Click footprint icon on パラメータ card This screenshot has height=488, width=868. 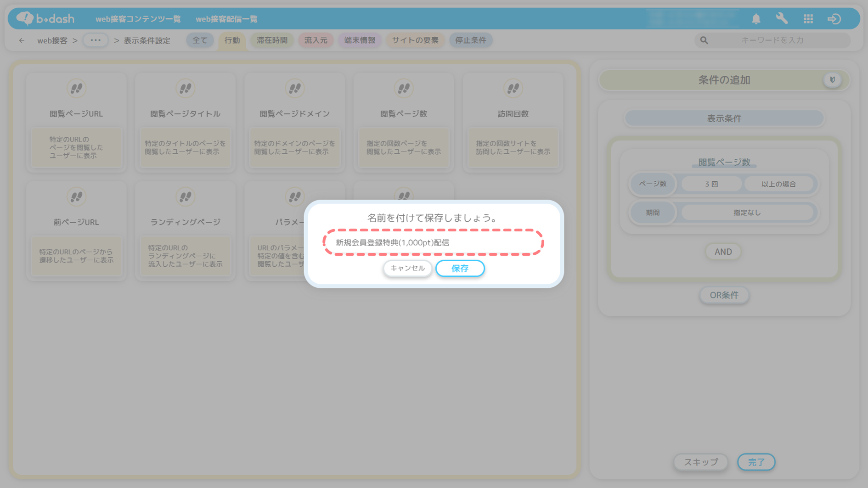click(295, 197)
